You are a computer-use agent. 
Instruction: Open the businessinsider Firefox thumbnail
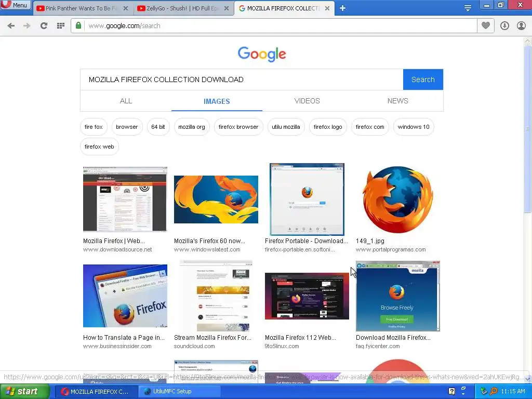click(125, 296)
